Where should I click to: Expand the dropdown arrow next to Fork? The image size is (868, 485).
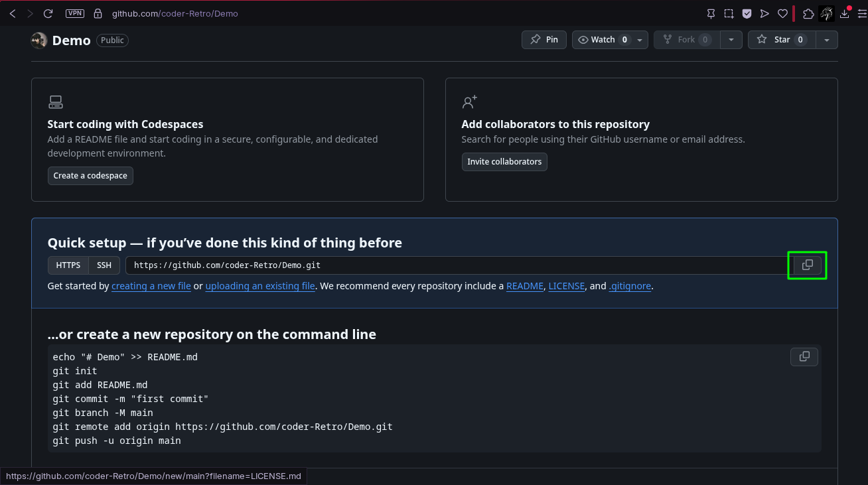pos(731,40)
